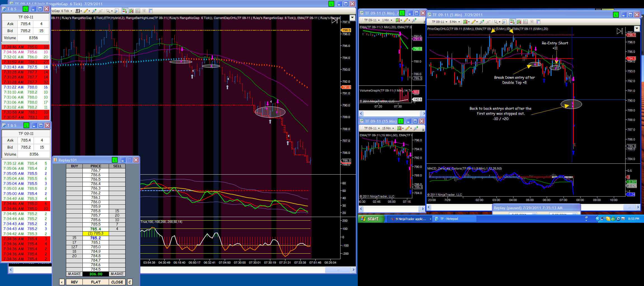
Task: Click the yellow (1) 785.3 price cell in Replay101
Action: 96,233
